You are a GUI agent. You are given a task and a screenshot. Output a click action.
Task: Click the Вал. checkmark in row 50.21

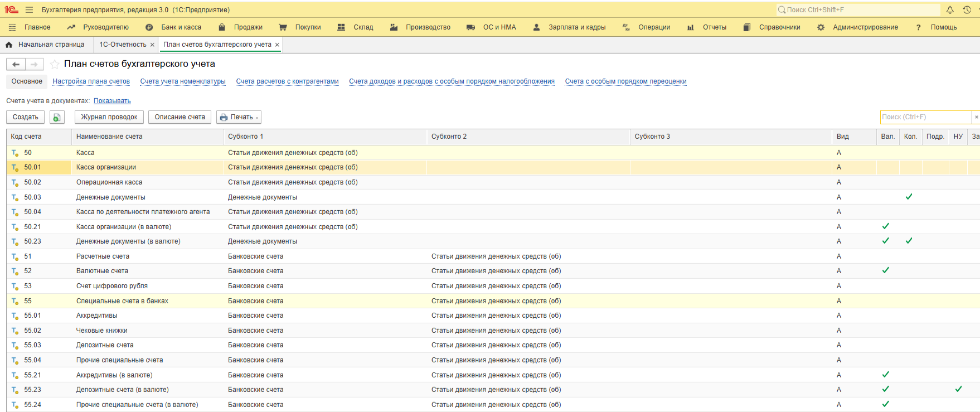click(886, 226)
